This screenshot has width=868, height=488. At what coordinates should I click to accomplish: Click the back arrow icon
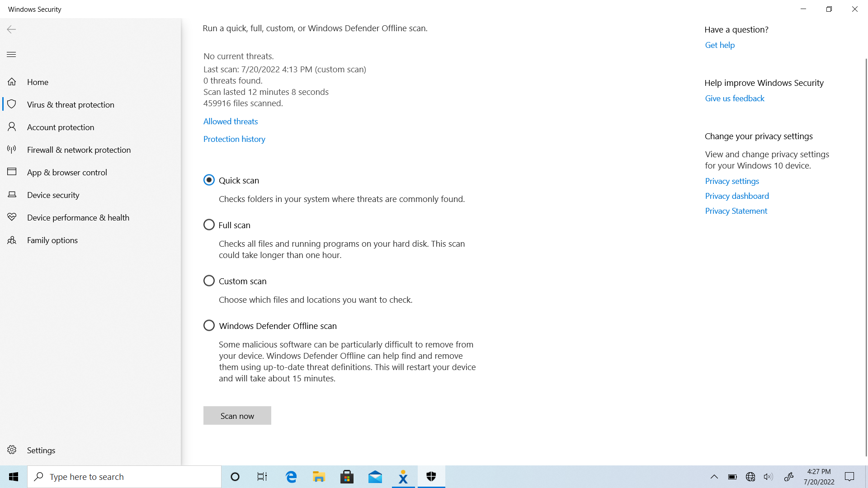(x=11, y=29)
